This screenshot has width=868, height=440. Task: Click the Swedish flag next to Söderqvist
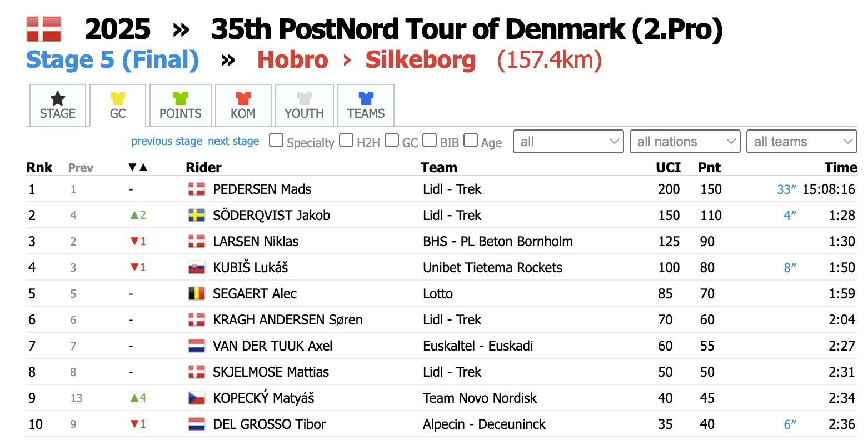197,216
